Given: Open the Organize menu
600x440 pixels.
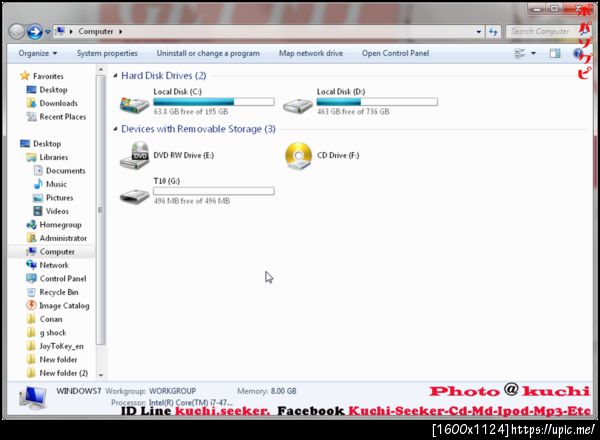Looking at the screenshot, I should [38, 54].
